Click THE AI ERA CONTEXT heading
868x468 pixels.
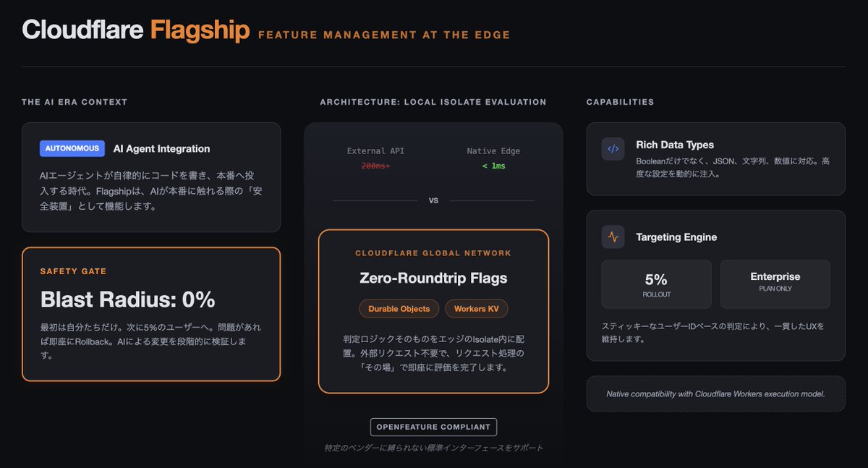click(75, 102)
